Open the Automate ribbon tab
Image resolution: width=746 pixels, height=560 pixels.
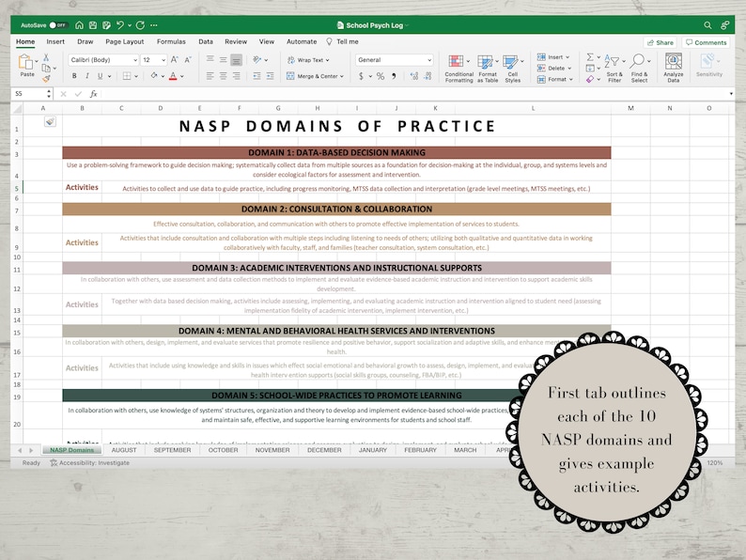(302, 42)
